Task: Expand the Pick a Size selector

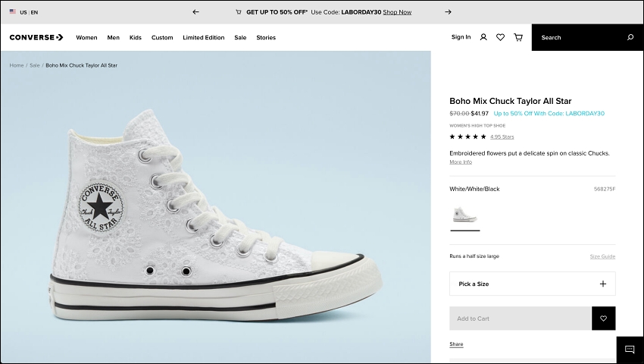Action: 533,284
